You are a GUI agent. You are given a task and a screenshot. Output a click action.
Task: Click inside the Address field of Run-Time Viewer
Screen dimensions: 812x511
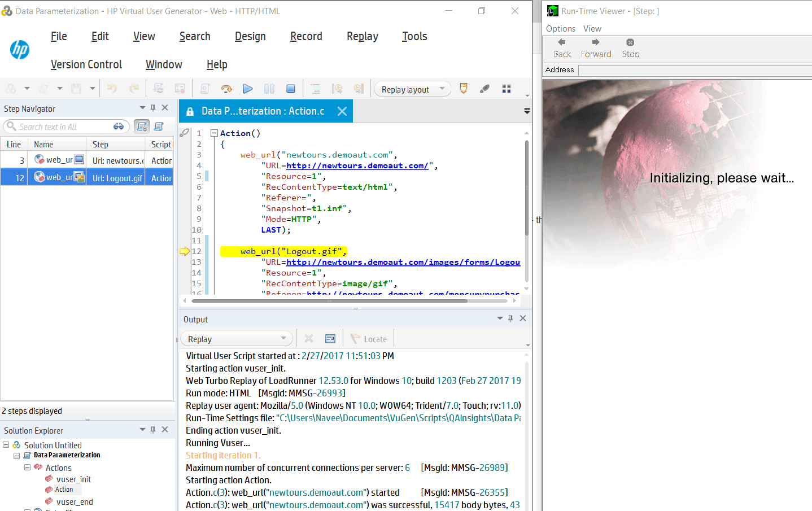point(695,69)
